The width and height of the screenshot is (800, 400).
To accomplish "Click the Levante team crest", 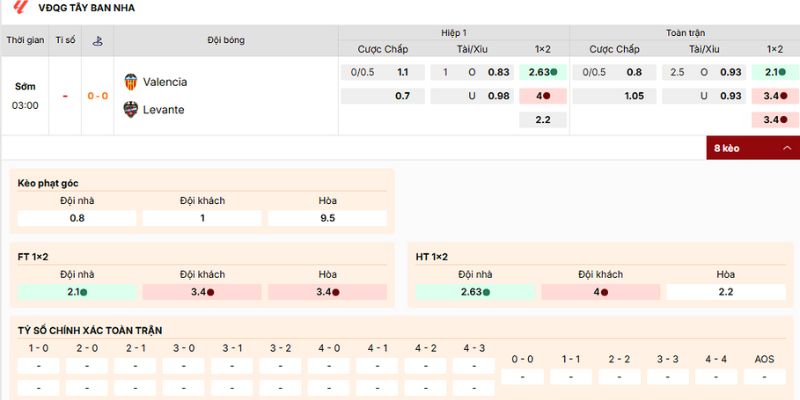I will pos(130,109).
